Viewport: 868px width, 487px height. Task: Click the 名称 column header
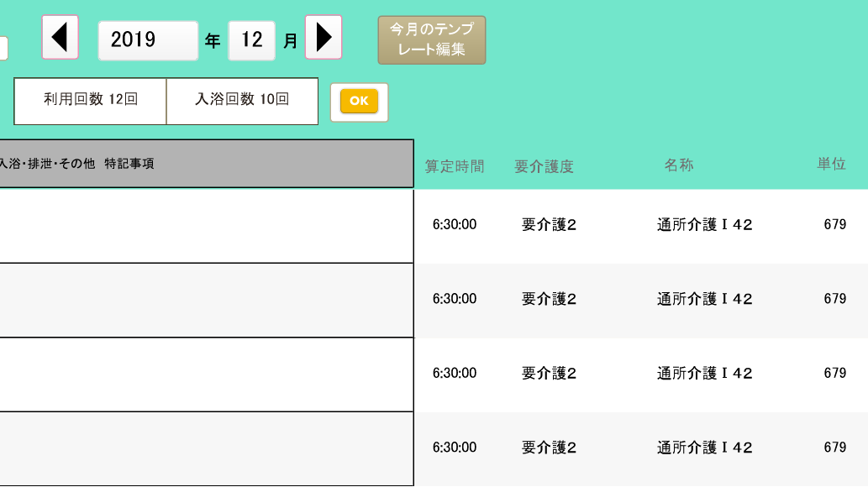coord(679,165)
